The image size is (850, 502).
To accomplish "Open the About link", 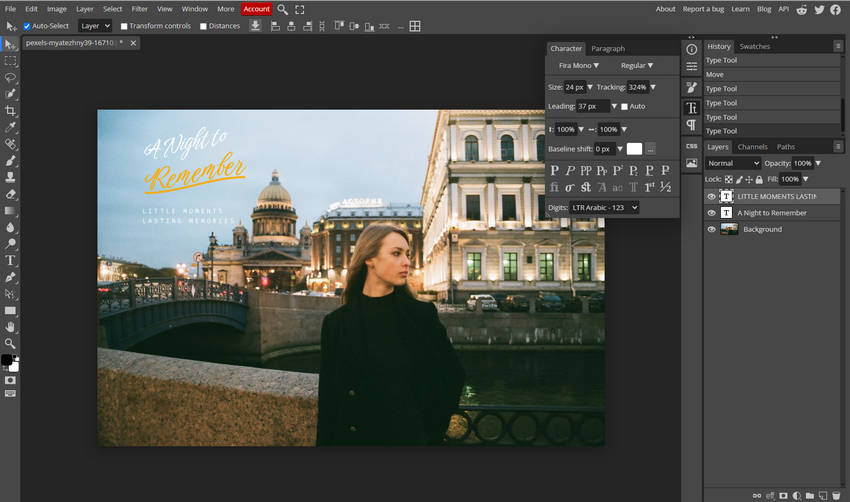I will 665,9.
